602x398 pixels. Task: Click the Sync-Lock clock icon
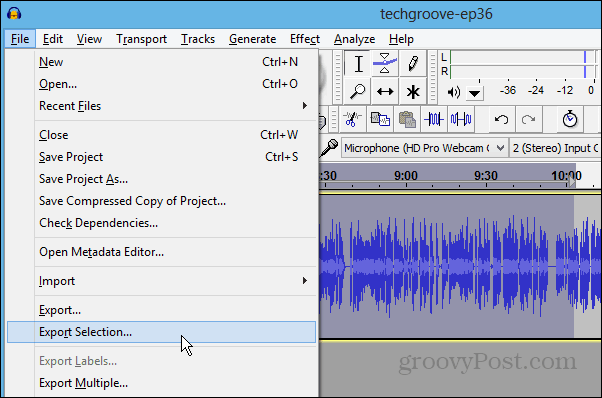[x=570, y=119]
